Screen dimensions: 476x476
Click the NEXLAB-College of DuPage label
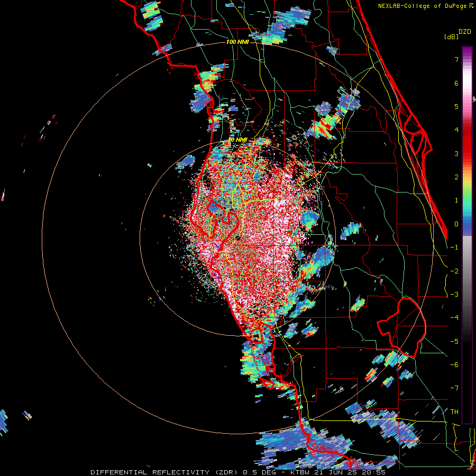(425, 6)
